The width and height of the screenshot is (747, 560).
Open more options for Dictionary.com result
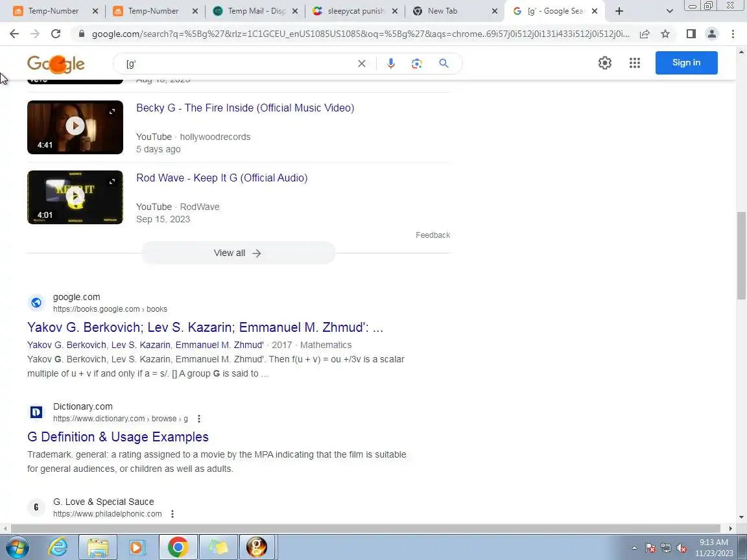click(x=198, y=419)
